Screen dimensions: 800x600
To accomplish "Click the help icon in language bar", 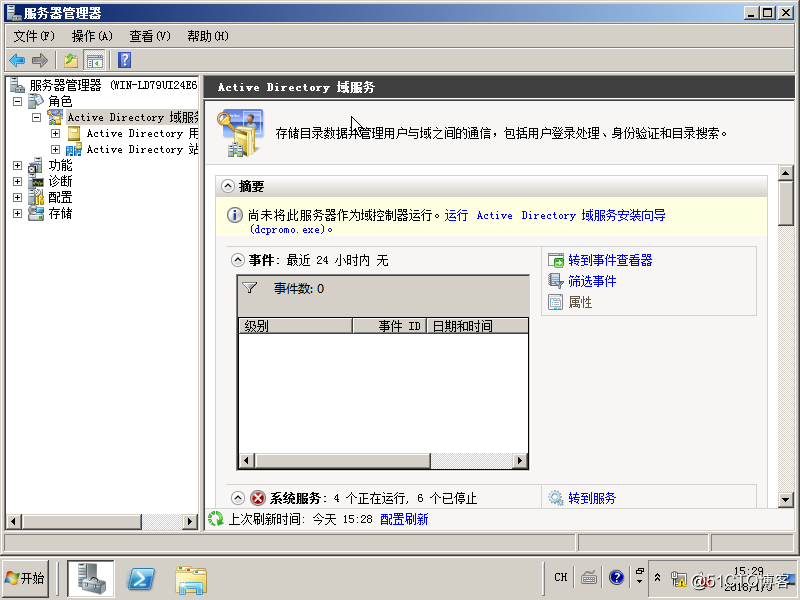I will coord(616,578).
